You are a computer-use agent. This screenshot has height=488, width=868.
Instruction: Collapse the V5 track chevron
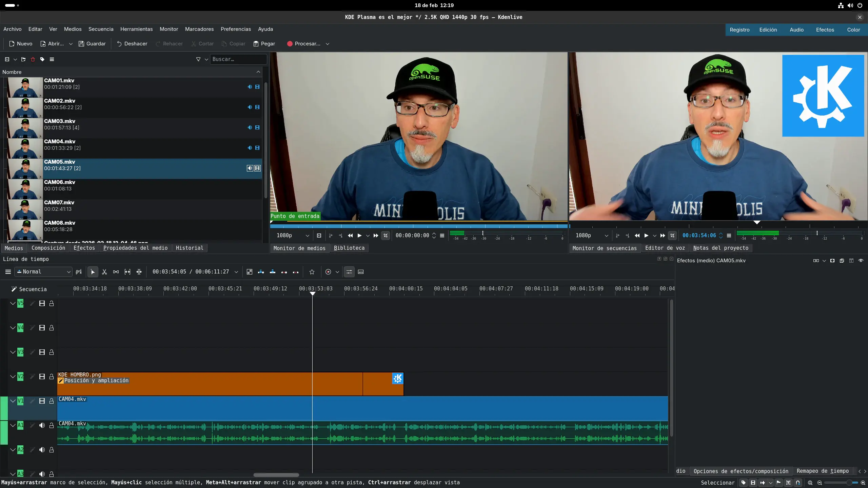(x=13, y=303)
